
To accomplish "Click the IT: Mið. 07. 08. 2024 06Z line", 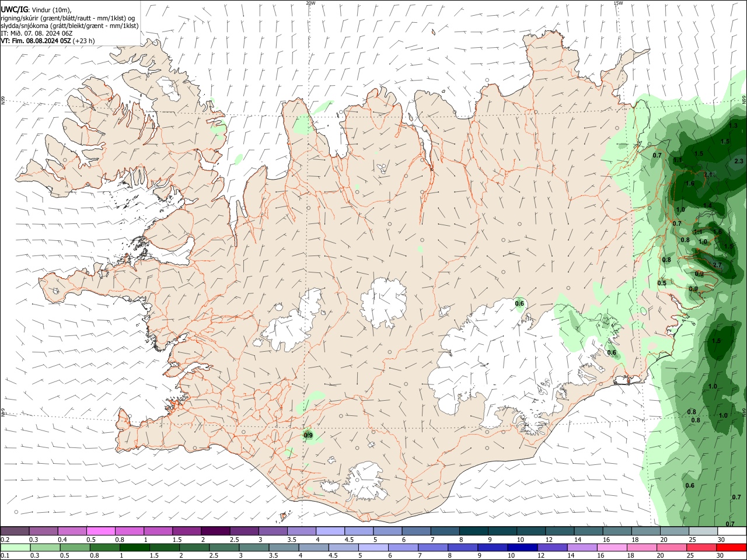I will click(36, 33).
